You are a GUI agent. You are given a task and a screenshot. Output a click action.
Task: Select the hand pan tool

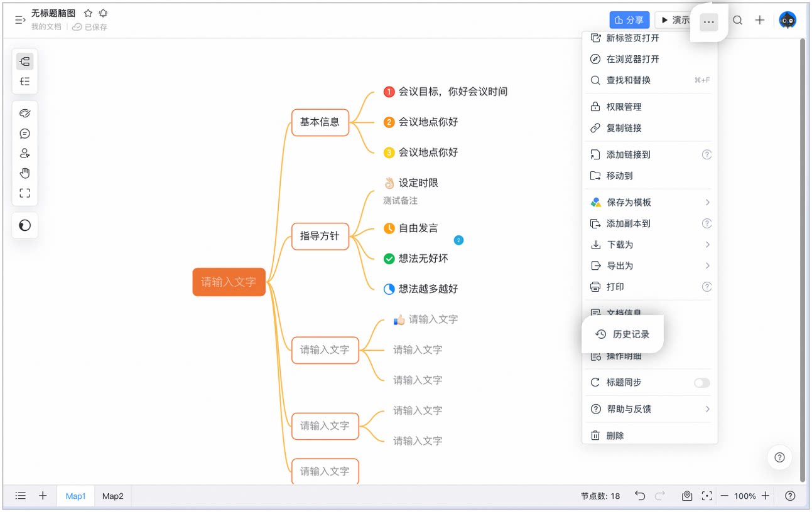(x=24, y=173)
